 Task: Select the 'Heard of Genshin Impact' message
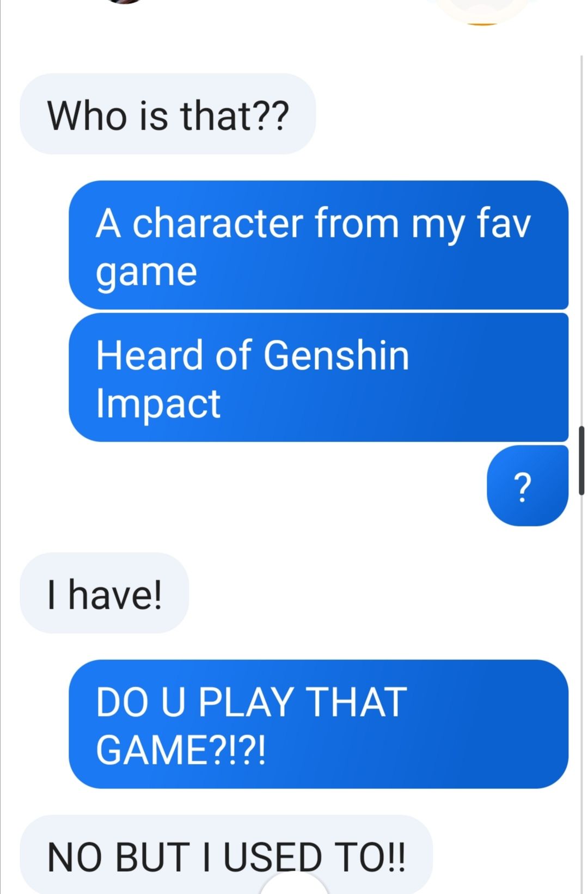[x=318, y=377]
